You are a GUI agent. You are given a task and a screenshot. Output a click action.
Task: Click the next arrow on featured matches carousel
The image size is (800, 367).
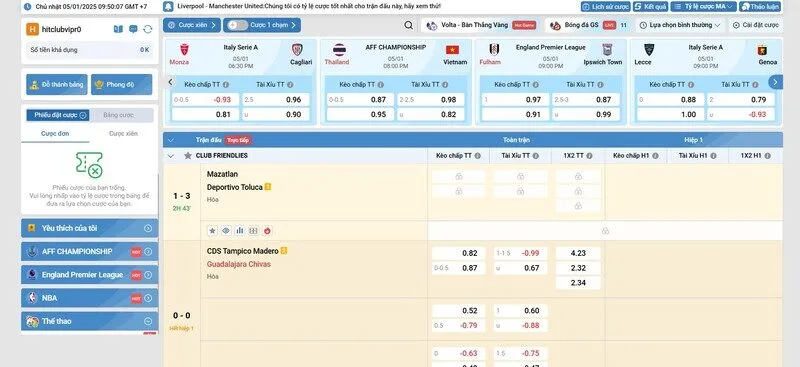click(776, 82)
